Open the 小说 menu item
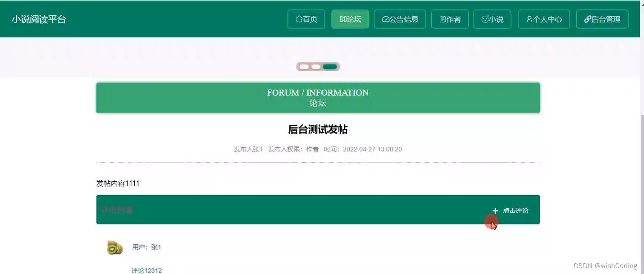This screenshot has height=274, width=644. click(492, 19)
